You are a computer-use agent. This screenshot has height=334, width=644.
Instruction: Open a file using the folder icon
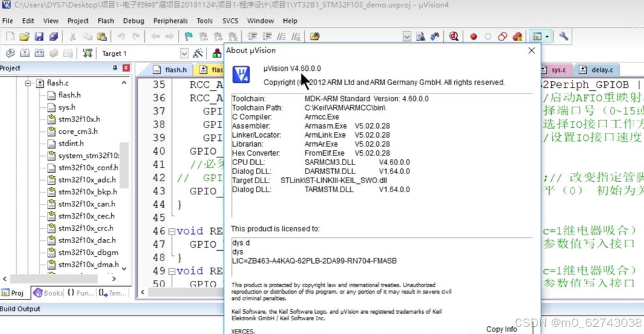[x=24, y=36]
